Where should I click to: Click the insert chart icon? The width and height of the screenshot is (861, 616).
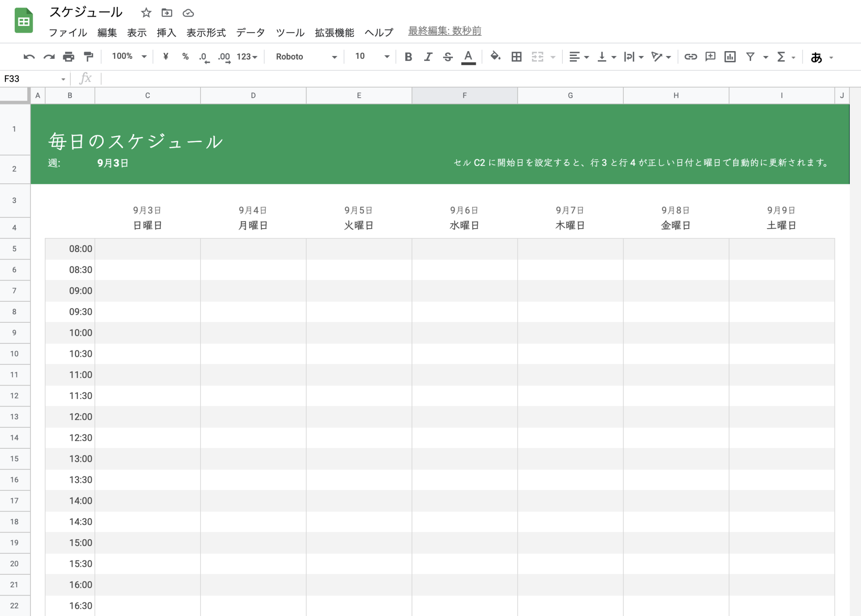tap(730, 57)
